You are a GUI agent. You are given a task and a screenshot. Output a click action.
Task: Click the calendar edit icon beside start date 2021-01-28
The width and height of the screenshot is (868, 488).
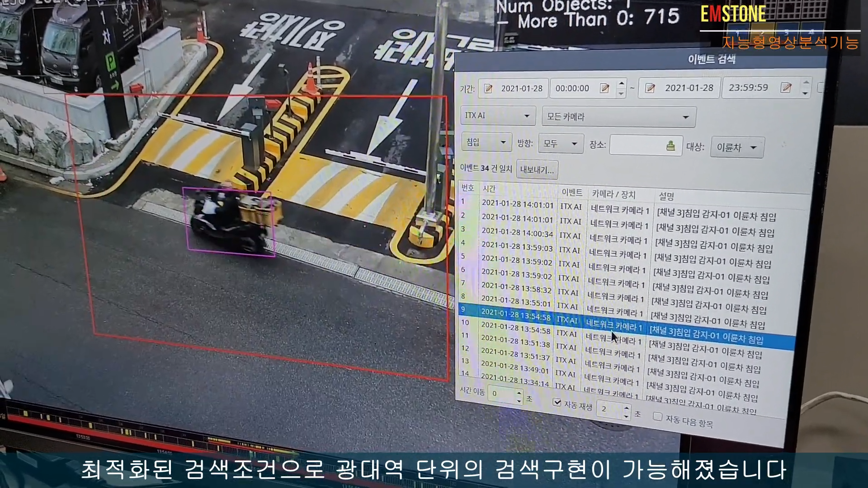pyautogui.click(x=488, y=89)
